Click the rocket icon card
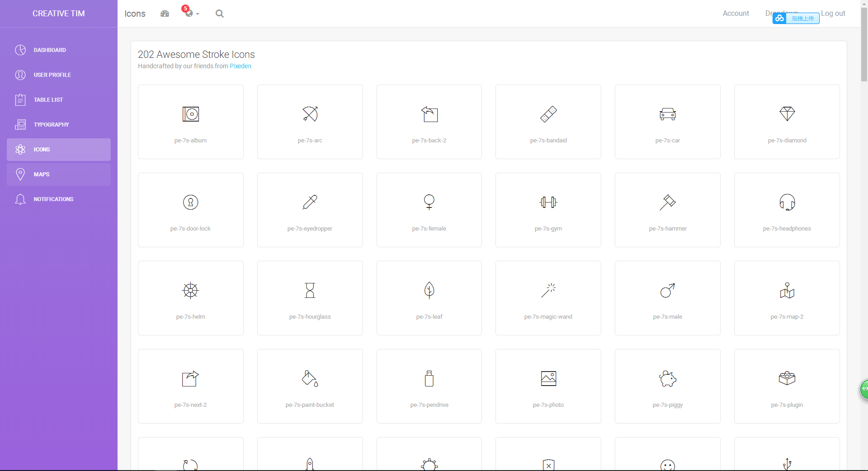The image size is (868, 471). coord(310,454)
